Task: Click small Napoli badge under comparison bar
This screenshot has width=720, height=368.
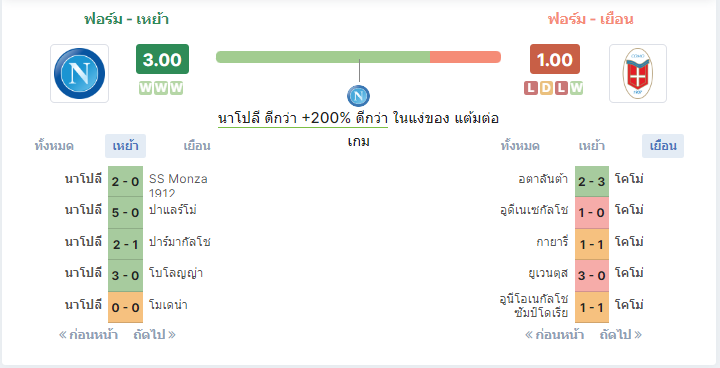Action: point(359,96)
